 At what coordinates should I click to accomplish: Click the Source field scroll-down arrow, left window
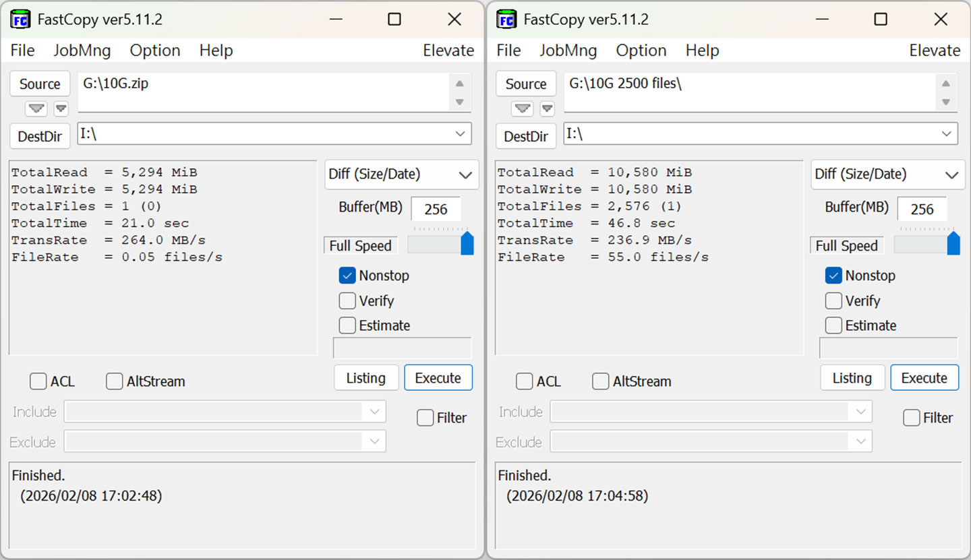click(x=459, y=102)
